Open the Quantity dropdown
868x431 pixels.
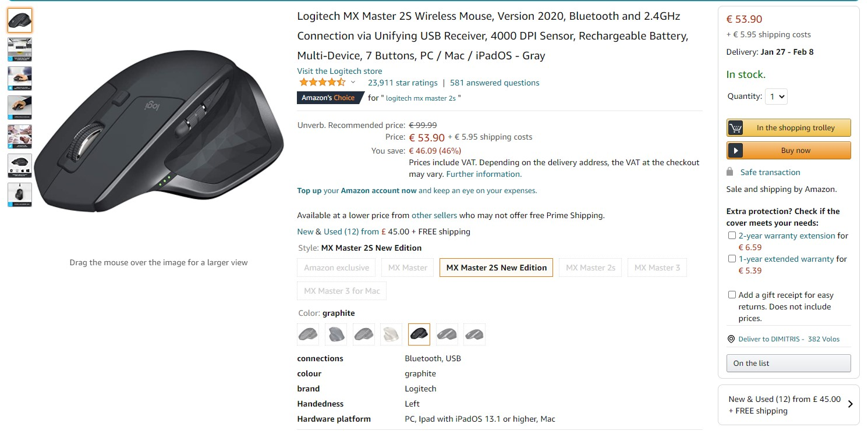click(x=777, y=97)
